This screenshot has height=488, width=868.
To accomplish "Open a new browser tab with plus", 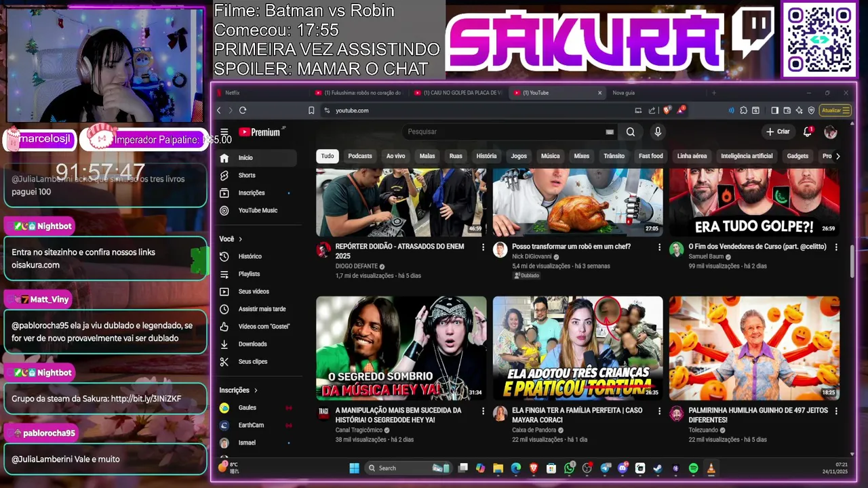I will (713, 93).
